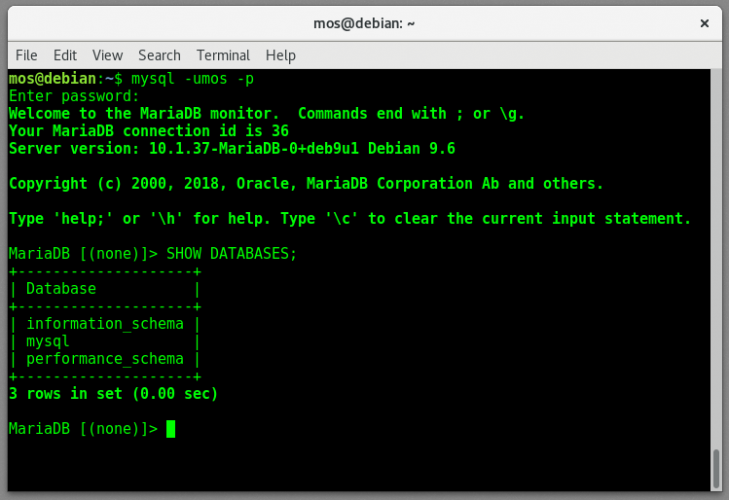Viewport: 729px width, 500px height.
Task: Click the 'Enter password:' line
Action: click(74, 96)
